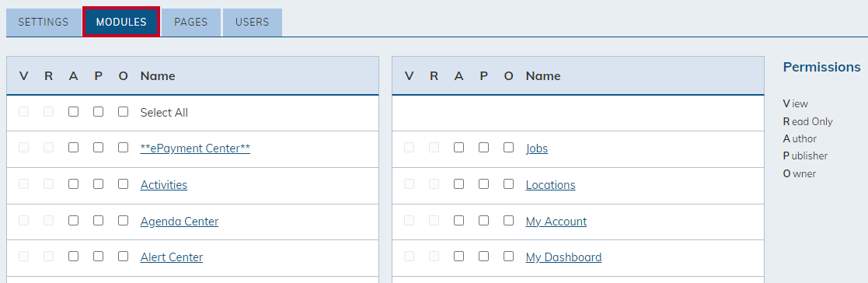
Task: Check Publisher box for Jobs
Action: pos(483,148)
